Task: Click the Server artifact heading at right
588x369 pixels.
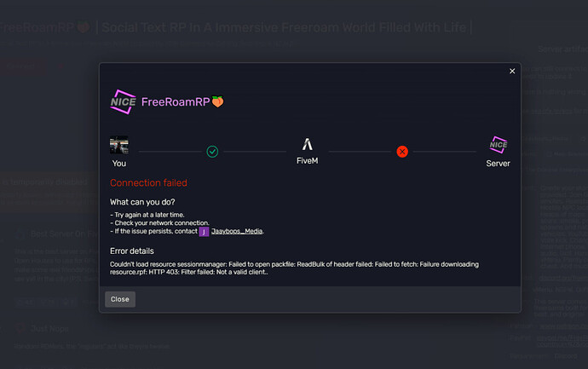Action: click(562, 49)
